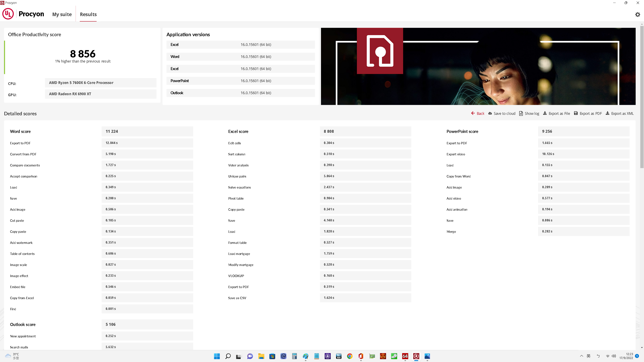Open Photos app from taskbar

pyautogui.click(x=427, y=356)
